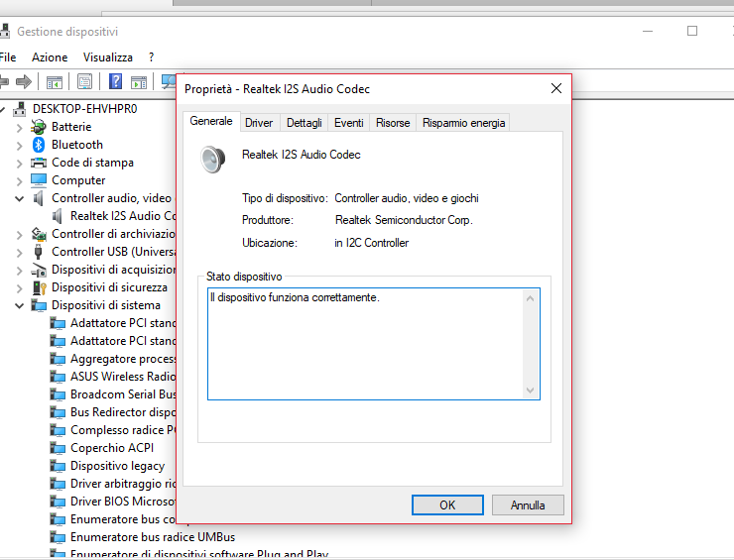Click the Batterie battery icon
The image size is (734, 560).
pyautogui.click(x=39, y=127)
